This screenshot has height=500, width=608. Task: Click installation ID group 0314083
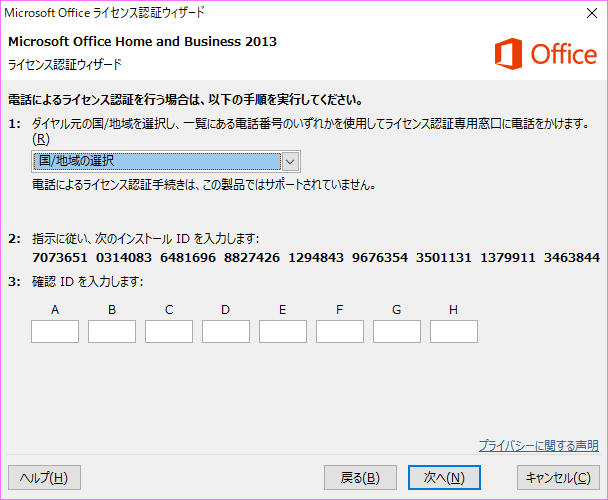(124, 258)
